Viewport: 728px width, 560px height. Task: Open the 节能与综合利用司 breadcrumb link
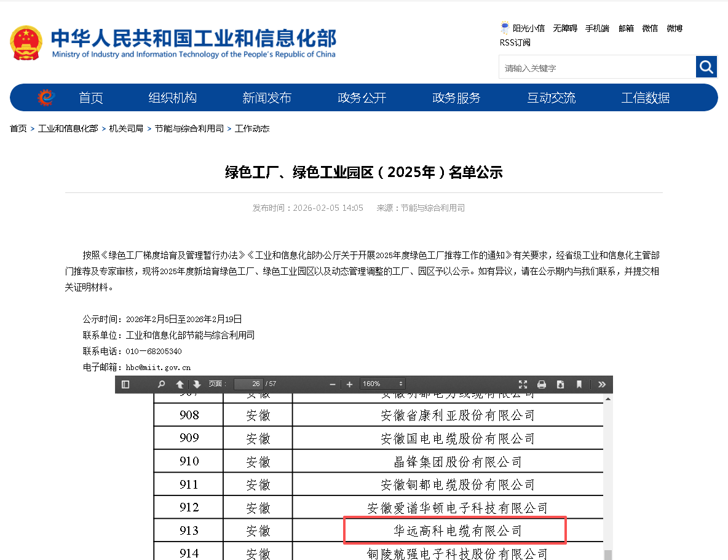coord(189,128)
